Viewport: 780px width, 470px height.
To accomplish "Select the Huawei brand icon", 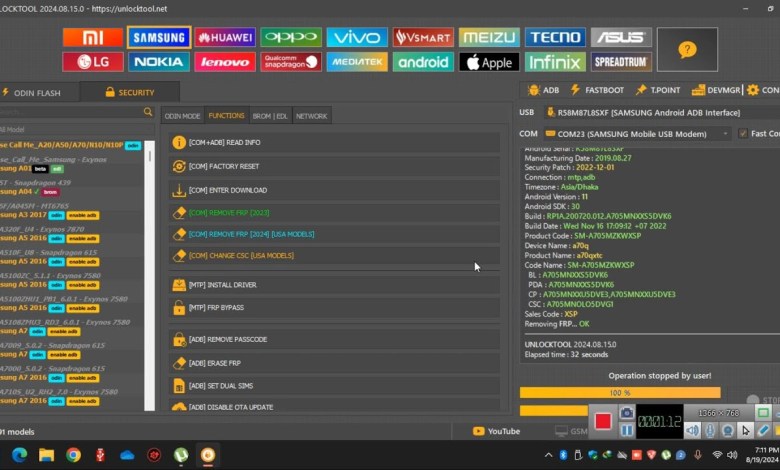I will pyautogui.click(x=225, y=38).
